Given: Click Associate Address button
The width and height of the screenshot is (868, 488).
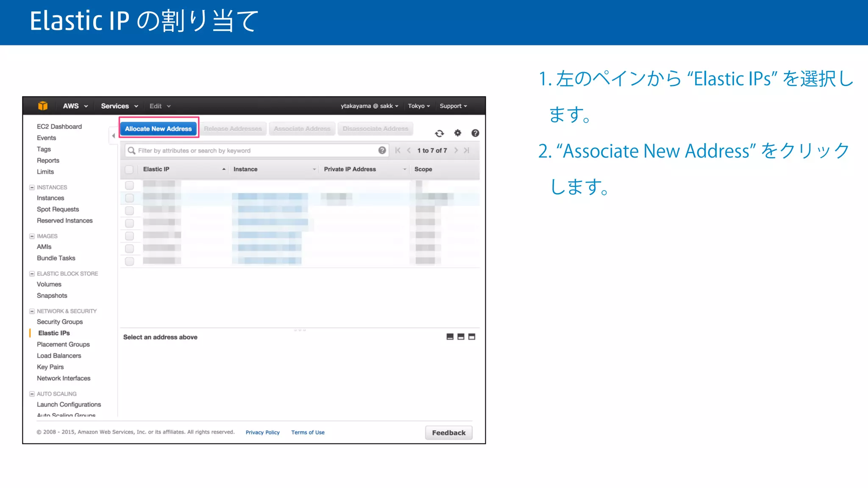Looking at the screenshot, I should point(302,128).
